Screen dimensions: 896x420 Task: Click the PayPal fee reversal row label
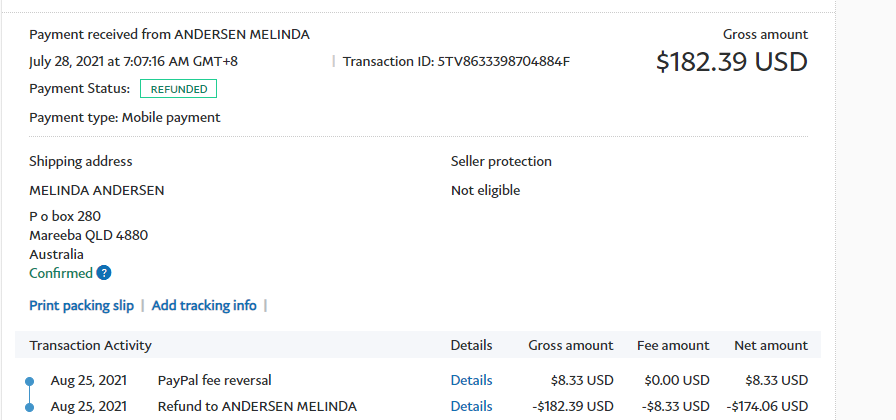214,380
